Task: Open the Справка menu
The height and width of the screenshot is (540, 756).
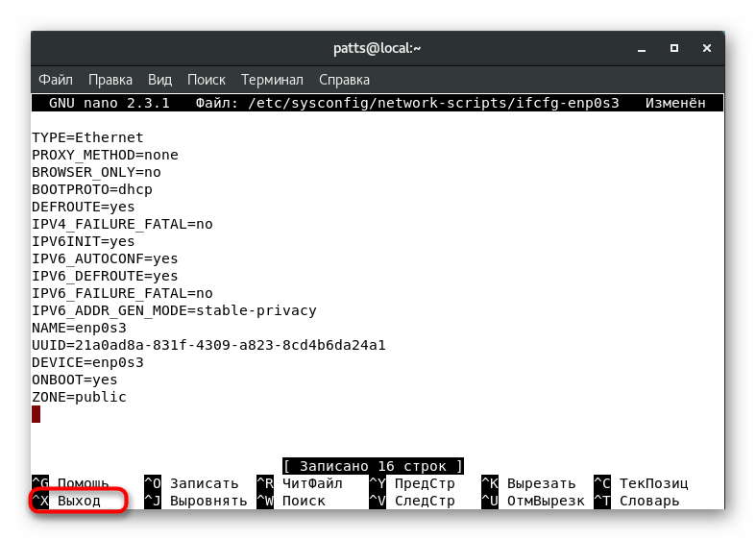Action: (x=344, y=80)
